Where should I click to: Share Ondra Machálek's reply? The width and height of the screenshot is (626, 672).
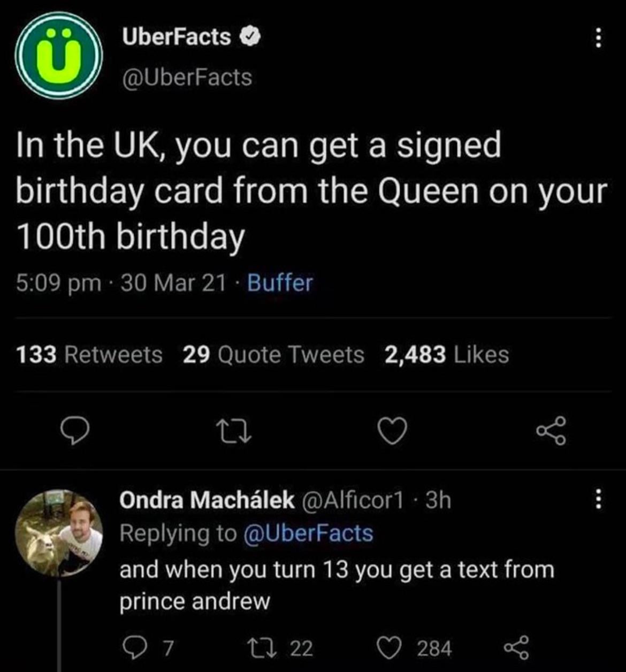point(515,648)
